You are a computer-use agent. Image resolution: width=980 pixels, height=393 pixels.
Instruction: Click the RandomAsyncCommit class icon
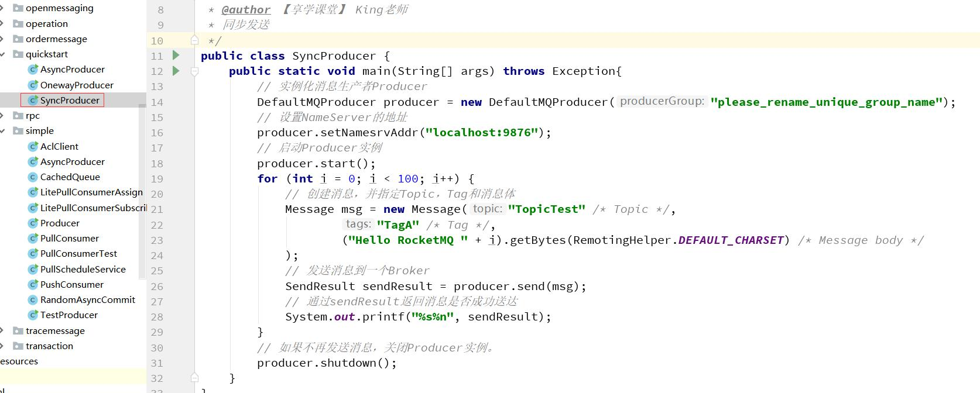click(x=33, y=300)
